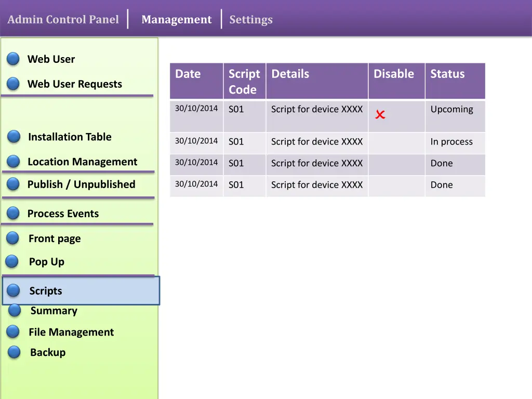The height and width of the screenshot is (399, 532).
Task: Click the Script Code column header
Action: pyautogui.click(x=244, y=82)
